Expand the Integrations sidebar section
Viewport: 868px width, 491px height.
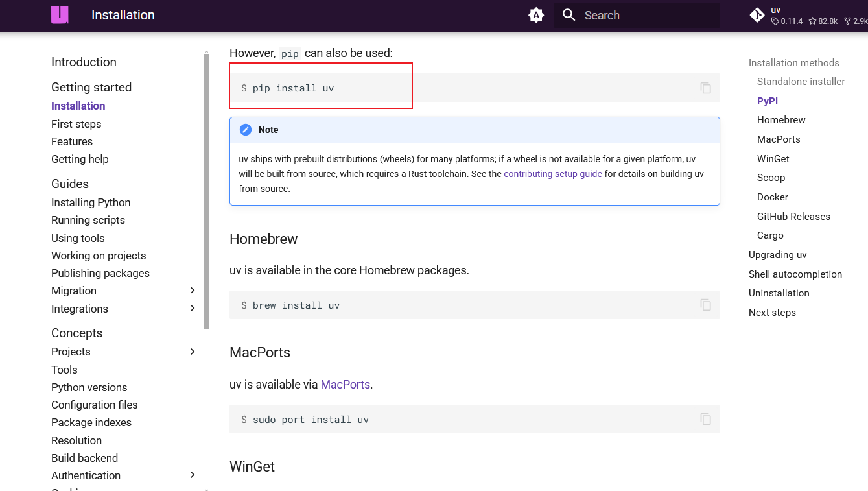pos(193,309)
